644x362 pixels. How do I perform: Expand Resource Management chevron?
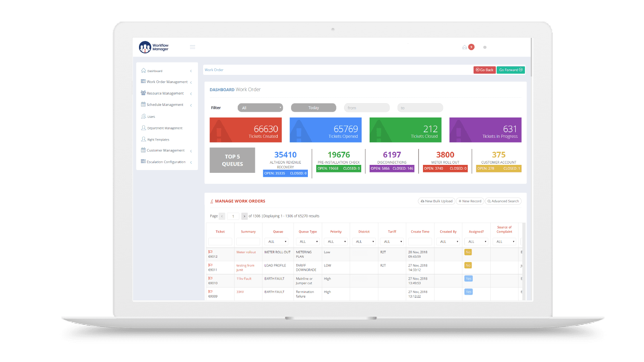[x=191, y=94]
